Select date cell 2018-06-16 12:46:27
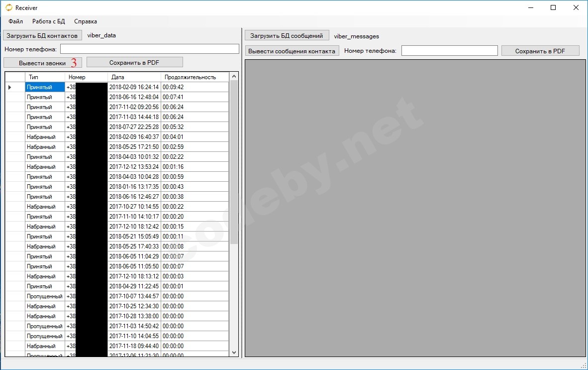This screenshot has height=370, width=588. tap(134, 197)
